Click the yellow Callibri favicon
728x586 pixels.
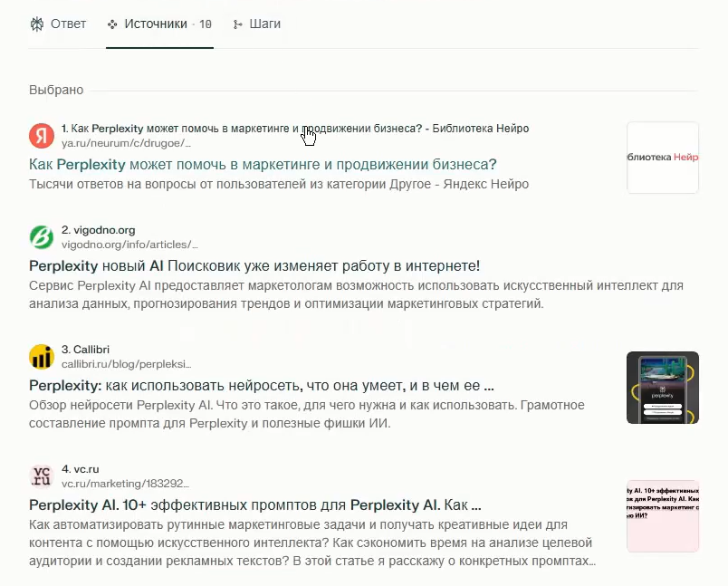point(42,357)
